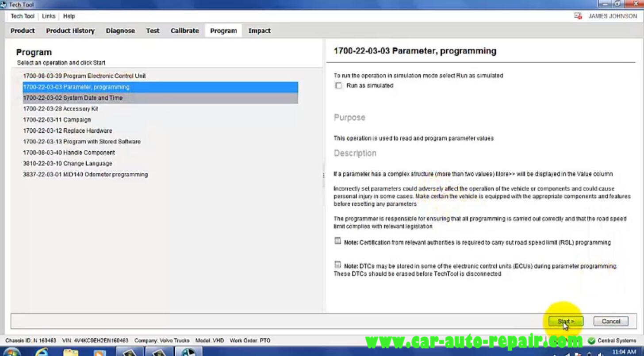
Task: Click the Cancel button
Action: click(611, 322)
